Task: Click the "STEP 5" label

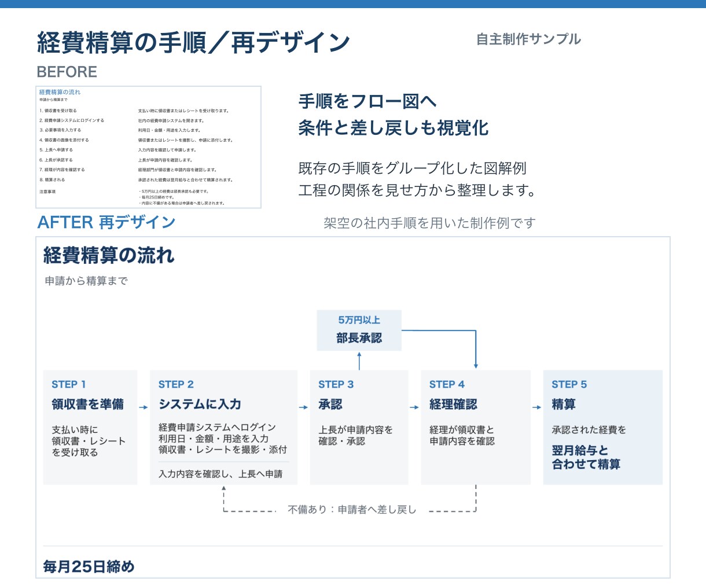Action: click(x=569, y=385)
